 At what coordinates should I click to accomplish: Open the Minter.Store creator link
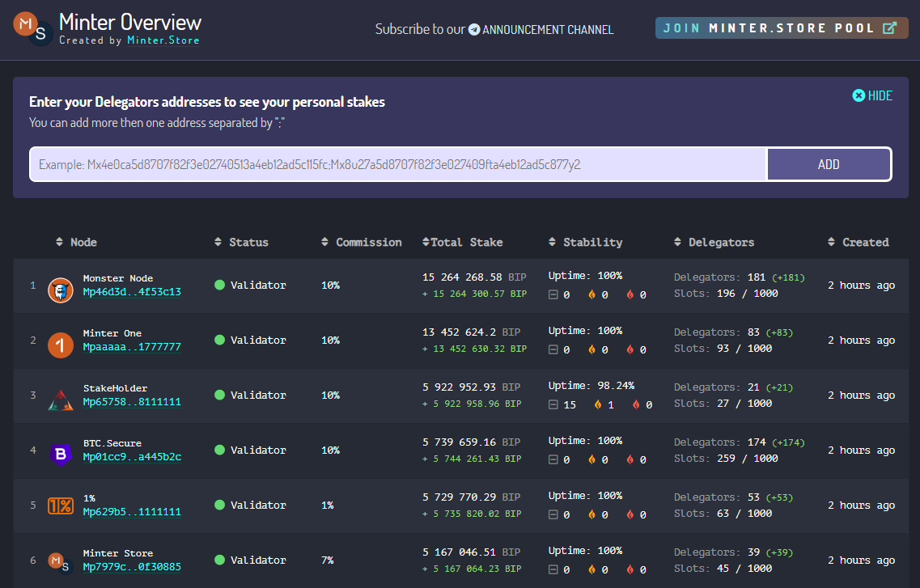(x=163, y=40)
